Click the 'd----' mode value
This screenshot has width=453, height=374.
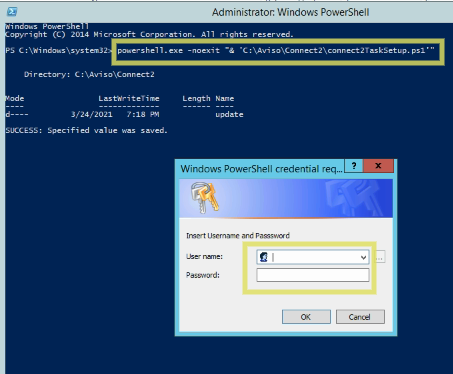pos(17,114)
